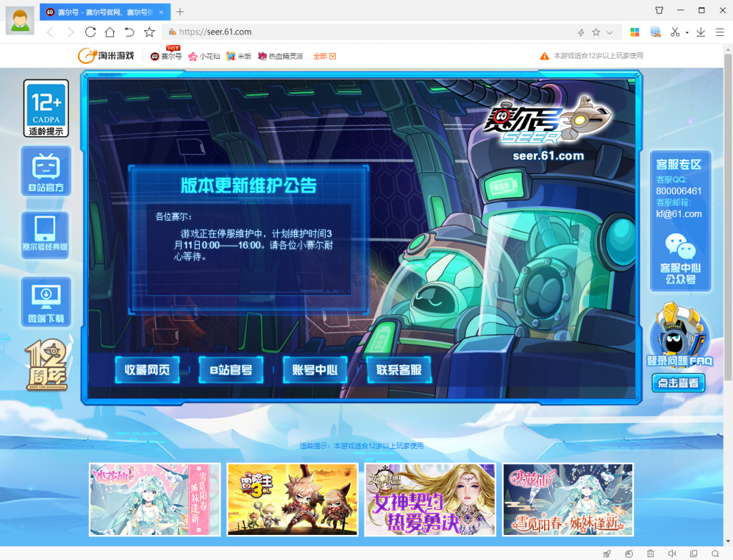
Task: Click the lightning speed-mode icon in address bar
Action: [581, 32]
